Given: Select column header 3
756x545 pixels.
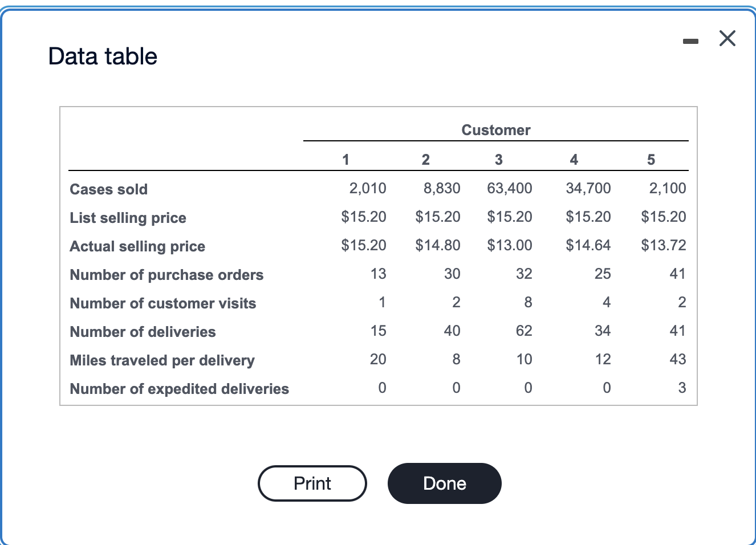Looking at the screenshot, I should click(498, 160).
